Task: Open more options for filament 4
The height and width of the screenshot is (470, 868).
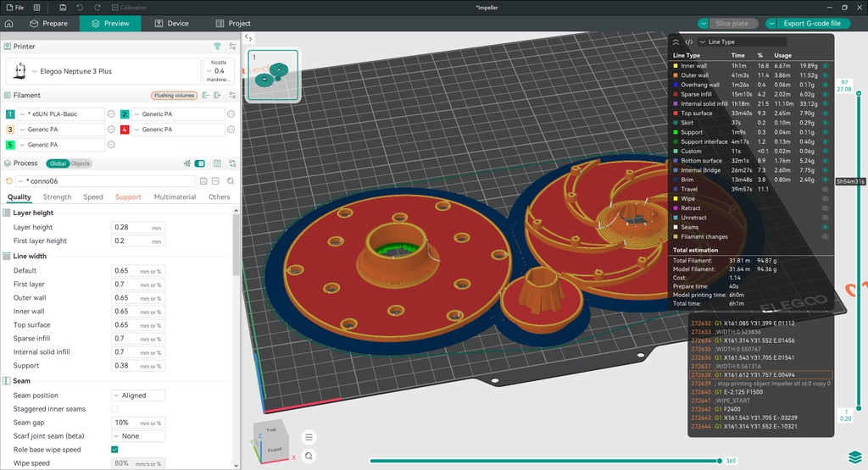Action: (x=231, y=130)
